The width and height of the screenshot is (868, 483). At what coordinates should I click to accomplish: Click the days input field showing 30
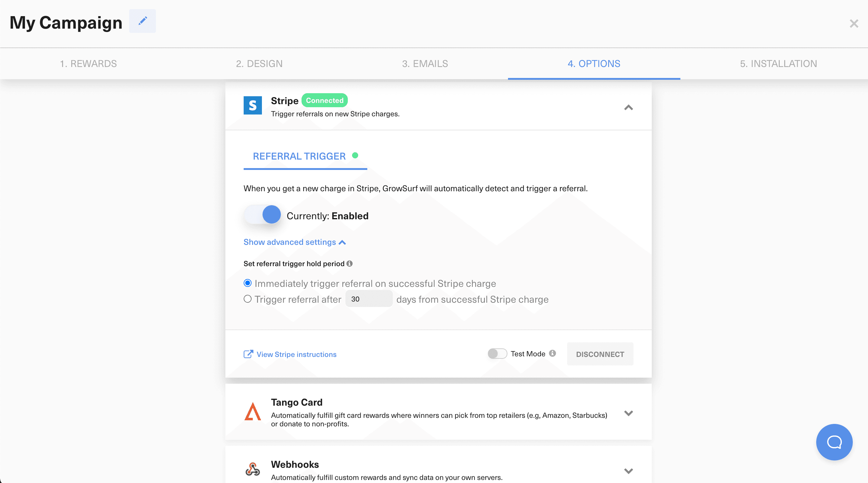(368, 299)
